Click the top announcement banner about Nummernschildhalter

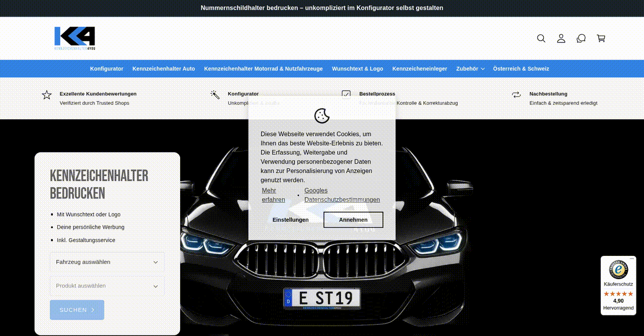pyautogui.click(x=322, y=8)
